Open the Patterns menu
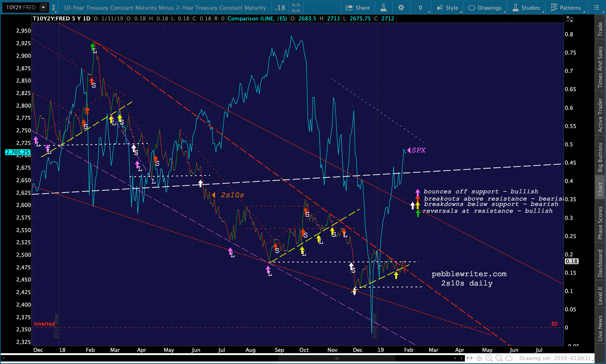 (x=566, y=8)
